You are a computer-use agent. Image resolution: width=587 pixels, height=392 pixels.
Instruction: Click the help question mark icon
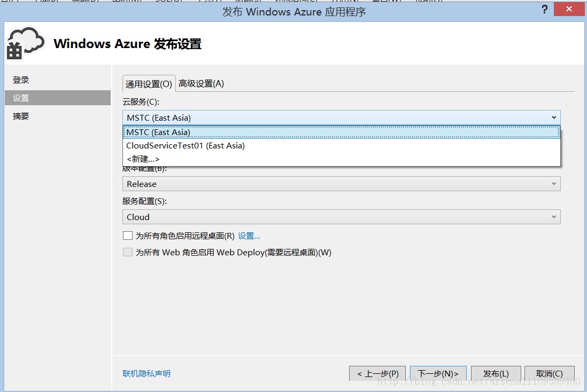pyautogui.click(x=545, y=10)
